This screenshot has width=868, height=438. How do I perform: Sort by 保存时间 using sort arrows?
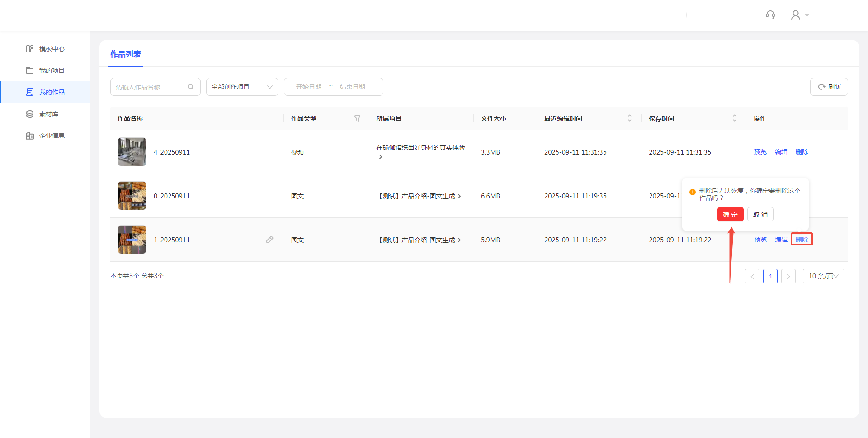click(x=734, y=118)
